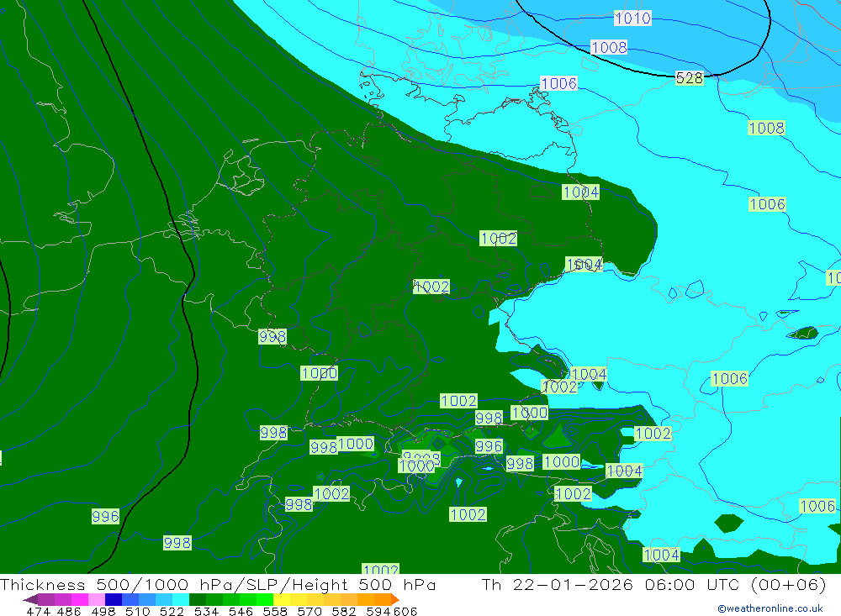Select the cyan swatch above 522
The width and height of the screenshot is (841, 616).
pos(181,599)
